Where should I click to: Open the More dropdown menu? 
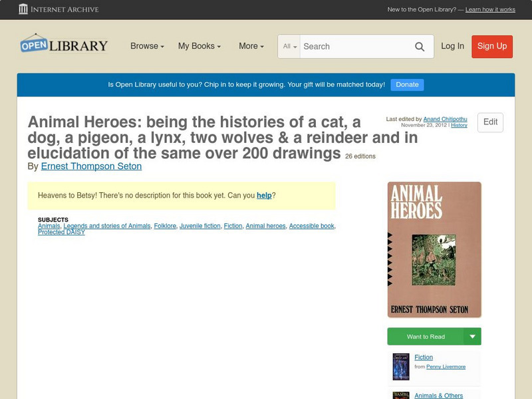(x=251, y=47)
